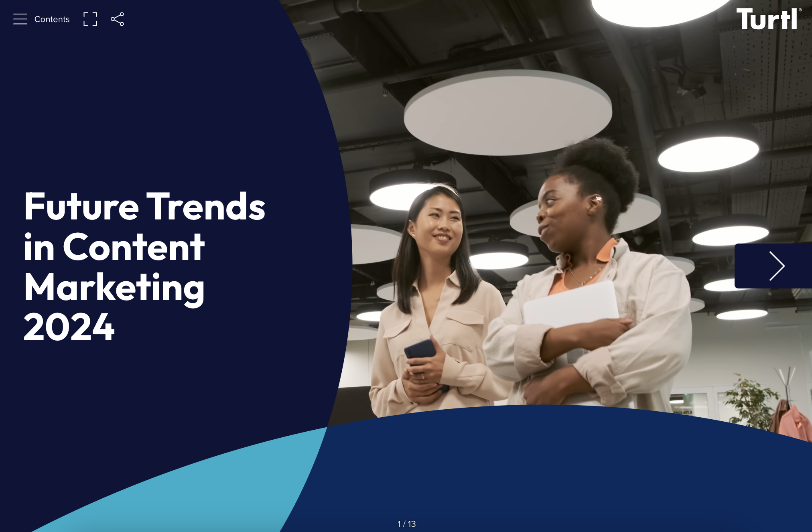Click the "Future Trends" heading line
812x532 pixels.
[x=144, y=207]
